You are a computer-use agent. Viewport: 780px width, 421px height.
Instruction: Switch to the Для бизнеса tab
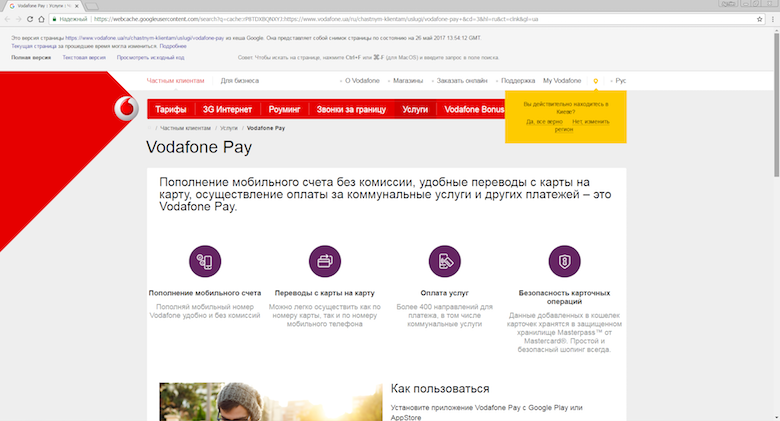tap(240, 80)
